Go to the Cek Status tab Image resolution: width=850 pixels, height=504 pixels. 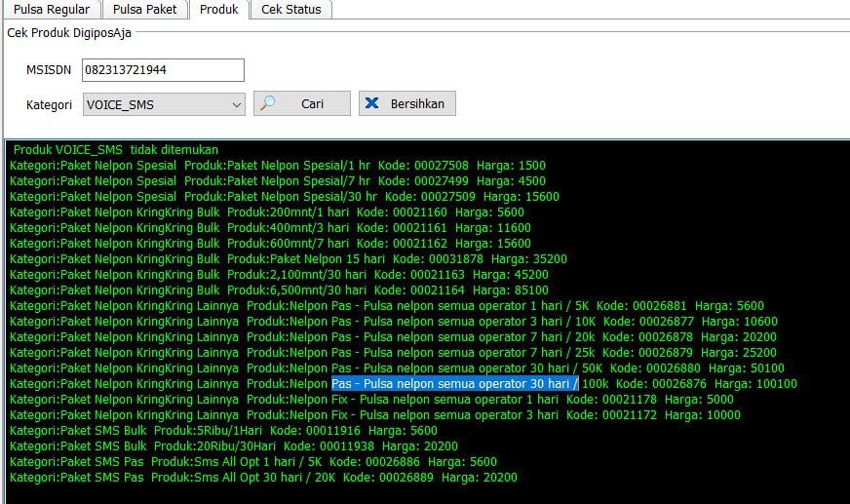click(x=290, y=10)
